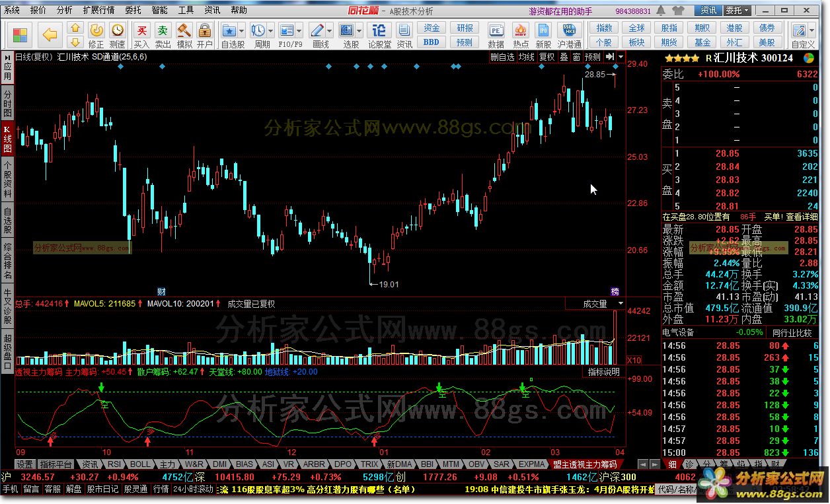Click the 资金 button

click(432, 28)
